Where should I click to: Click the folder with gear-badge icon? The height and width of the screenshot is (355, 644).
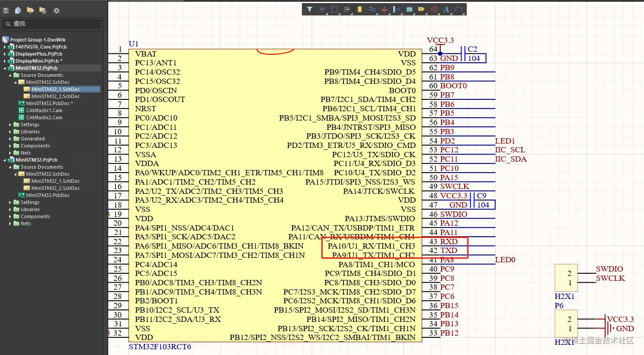click(42, 10)
